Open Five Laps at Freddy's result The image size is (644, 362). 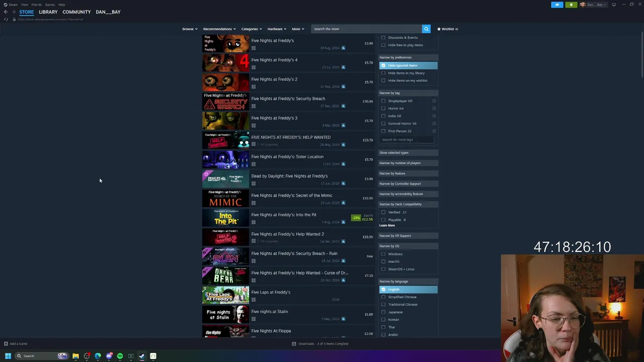coord(288,295)
